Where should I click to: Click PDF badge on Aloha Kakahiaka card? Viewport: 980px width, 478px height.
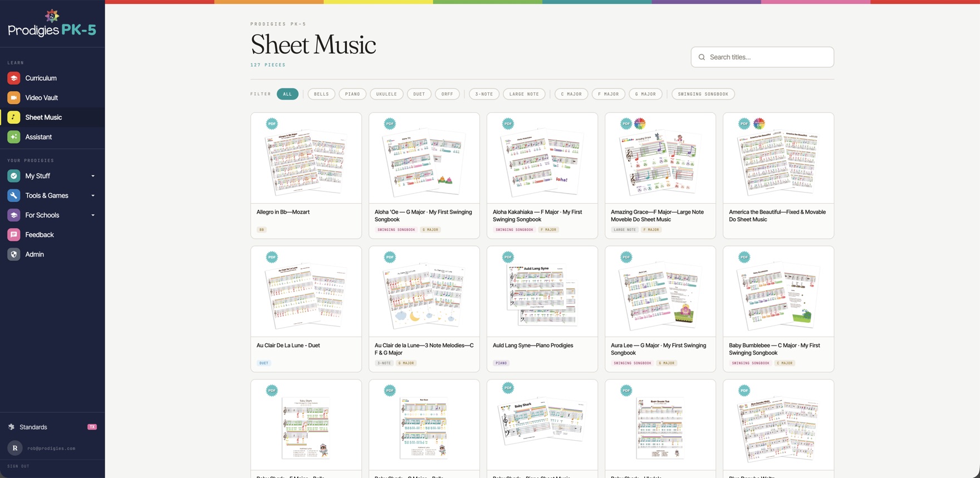pos(508,124)
